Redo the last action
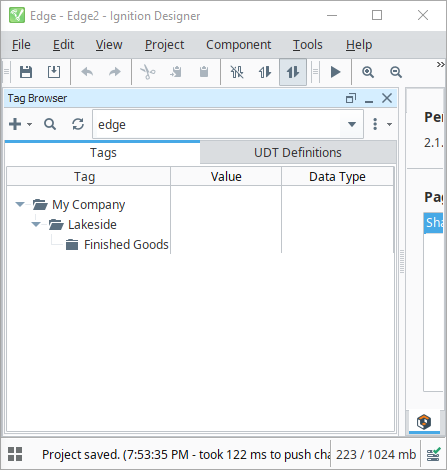This screenshot has width=447, height=470. 115,72
